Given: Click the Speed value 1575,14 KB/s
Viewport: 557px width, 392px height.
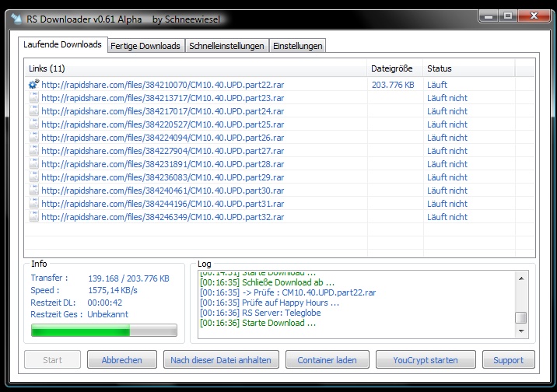Looking at the screenshot, I should (113, 290).
